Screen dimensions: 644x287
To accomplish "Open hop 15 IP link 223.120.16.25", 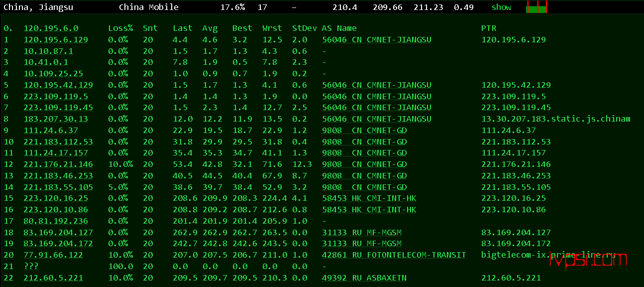I will point(56,198).
